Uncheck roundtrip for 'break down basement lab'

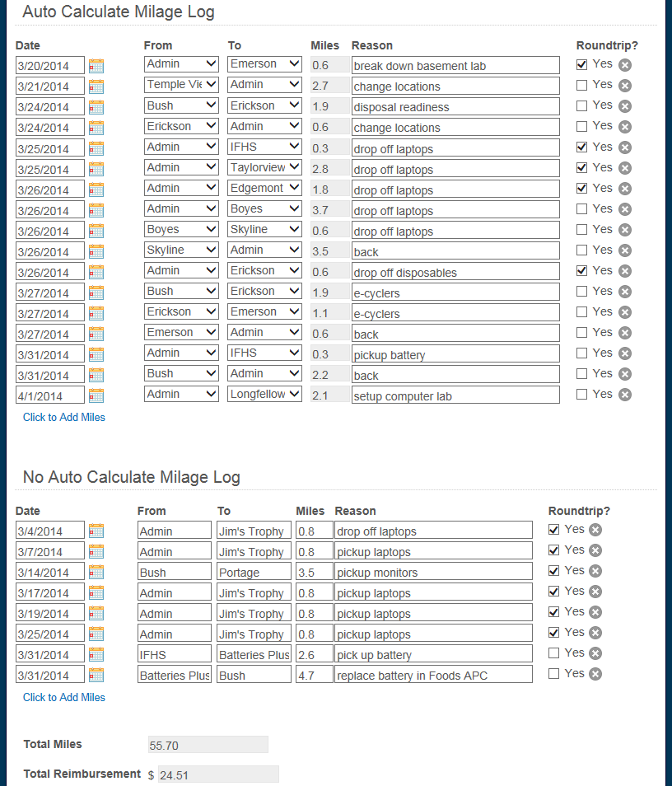(x=581, y=64)
